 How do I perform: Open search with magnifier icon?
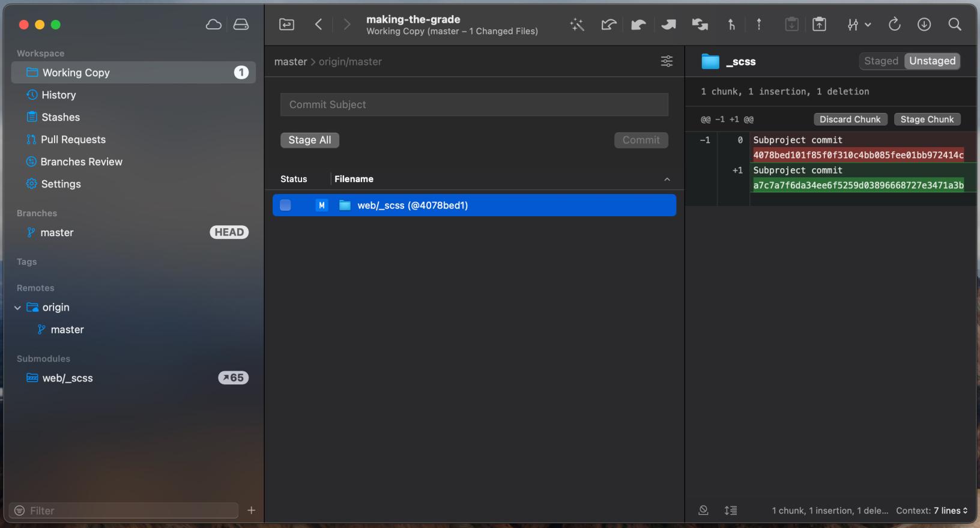pyautogui.click(x=955, y=25)
